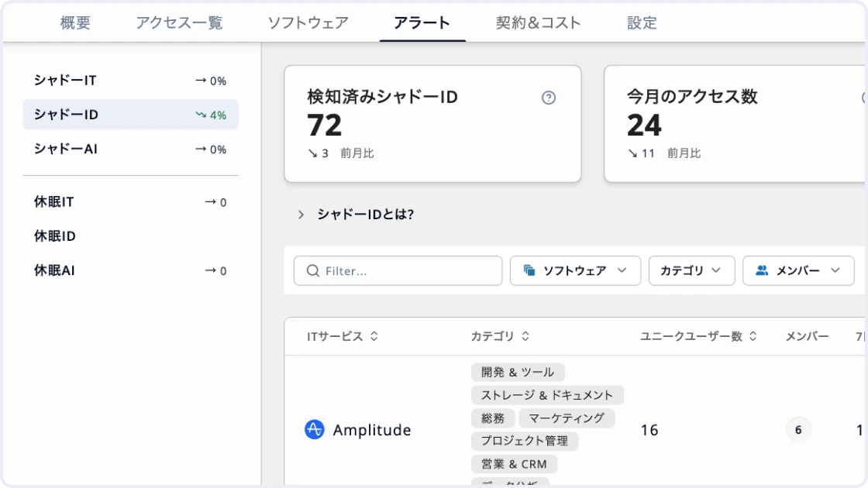
Task: Select シャドーIT in the sidebar
Action: tap(131, 81)
